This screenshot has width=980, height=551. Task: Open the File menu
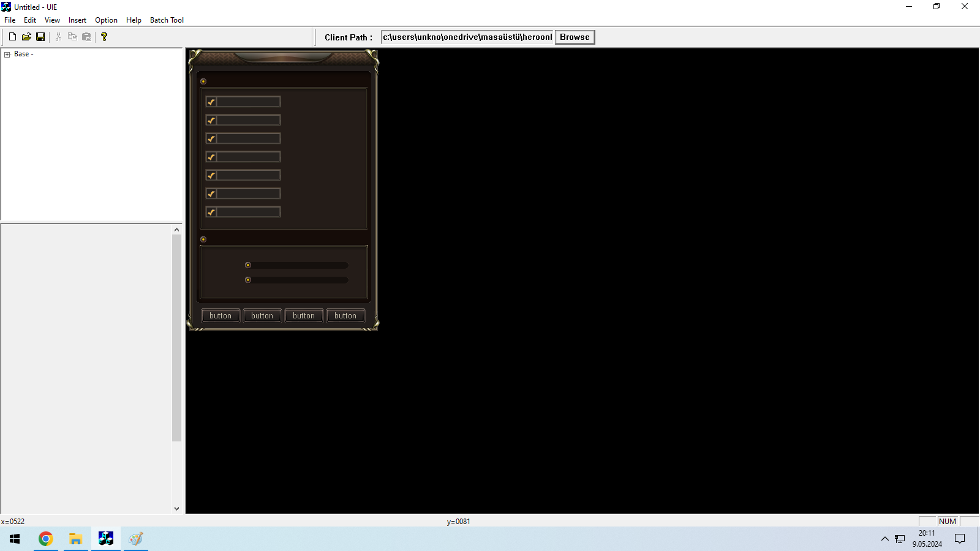tap(10, 20)
